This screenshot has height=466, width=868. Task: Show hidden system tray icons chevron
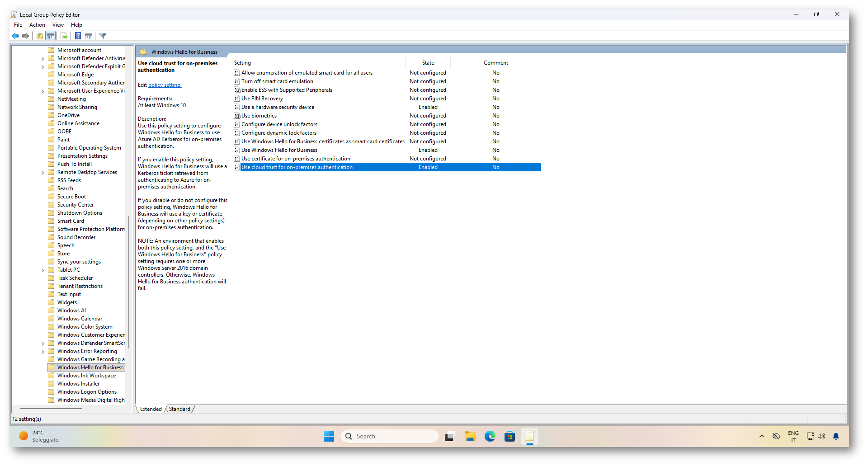(762, 437)
